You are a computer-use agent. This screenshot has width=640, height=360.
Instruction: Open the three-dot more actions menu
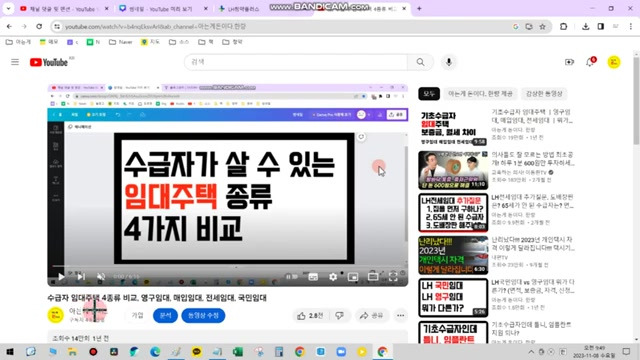click(400, 316)
